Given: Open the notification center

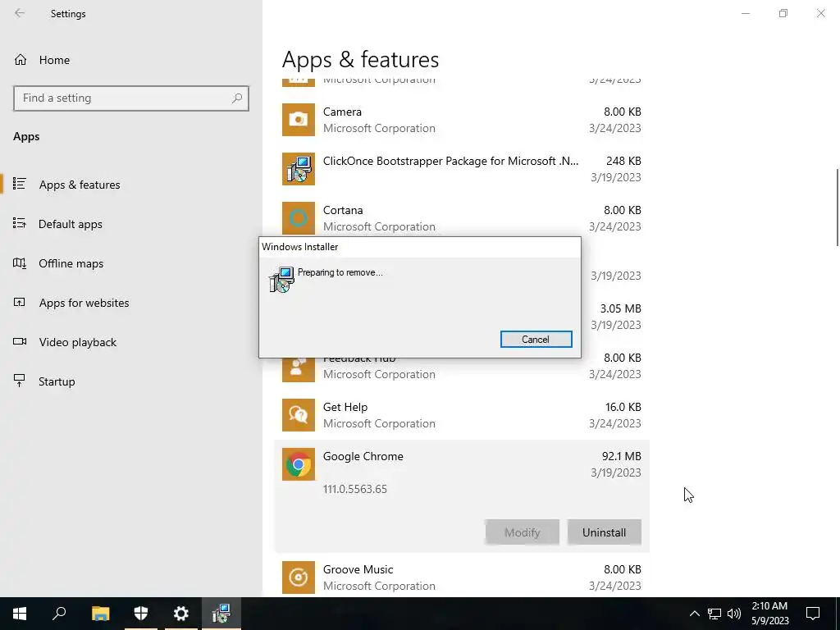Looking at the screenshot, I should point(813,614).
